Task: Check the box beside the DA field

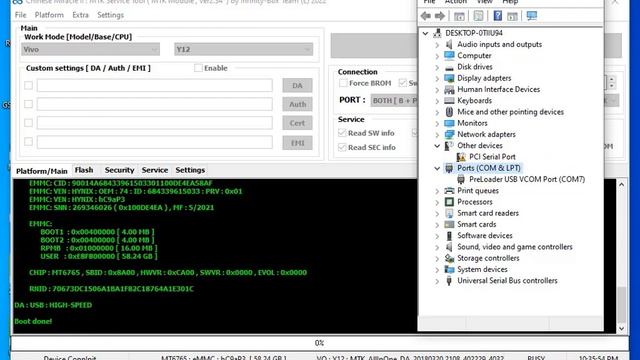Action: (28, 85)
